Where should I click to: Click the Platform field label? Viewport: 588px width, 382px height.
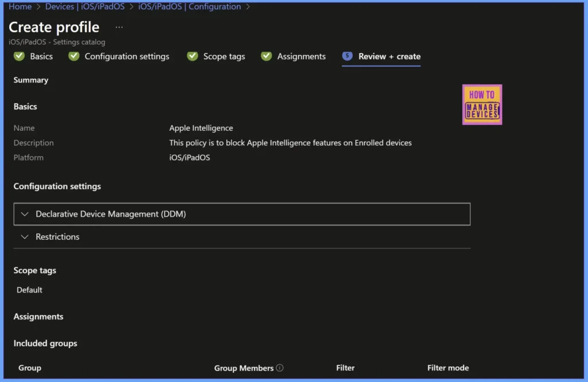click(x=29, y=158)
